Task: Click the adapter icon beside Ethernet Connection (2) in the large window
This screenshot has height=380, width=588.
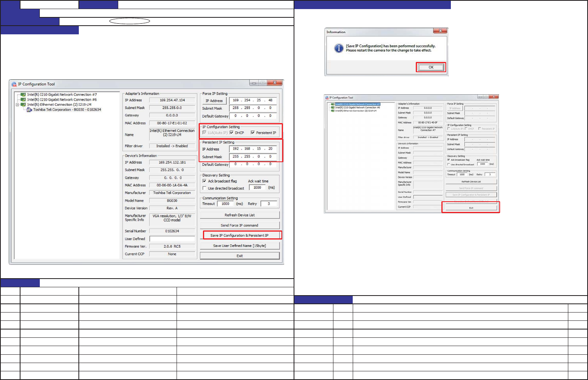Action: [x=23, y=105]
